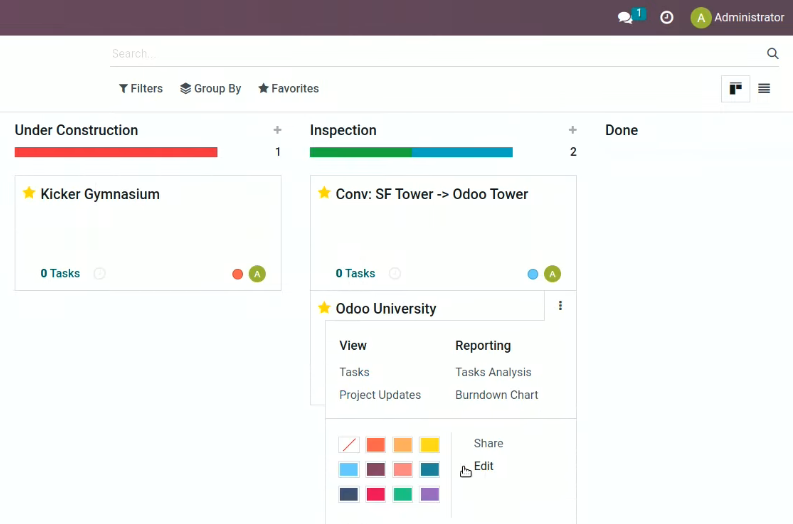Select Tasks under View menu

pos(354,372)
